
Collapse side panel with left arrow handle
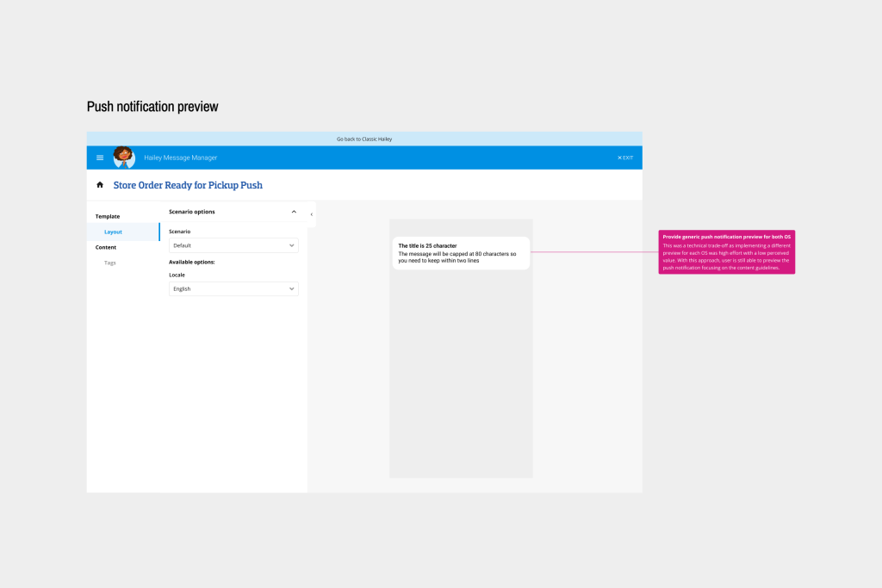[x=311, y=214]
